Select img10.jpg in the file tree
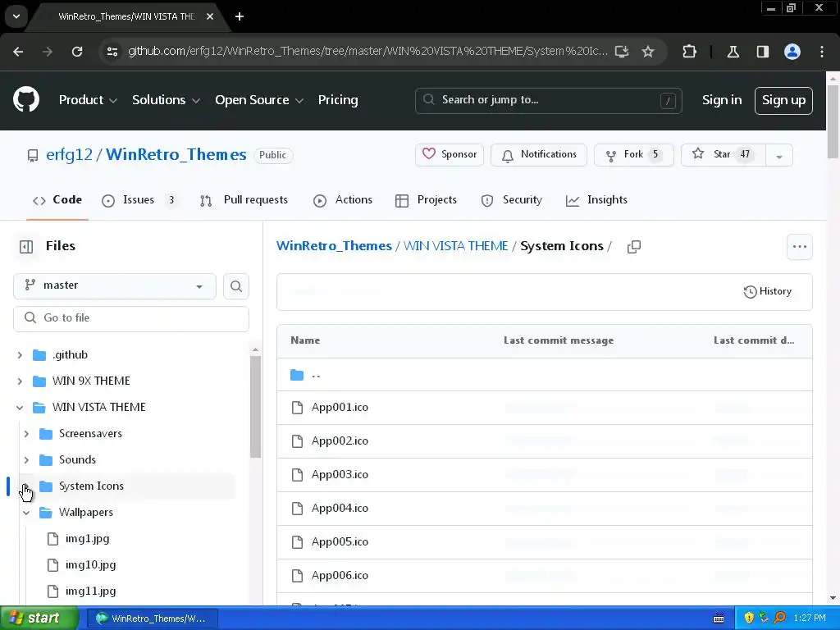This screenshot has height=630, width=840. click(x=90, y=564)
